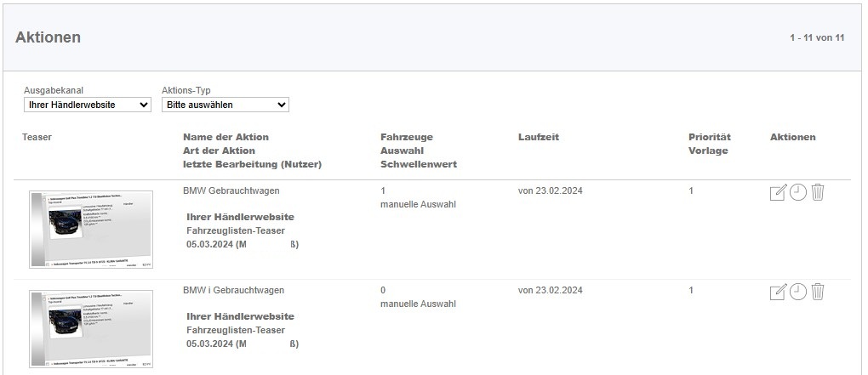
Task: Open schedule clock for BMW Gebrauchtwagen
Action: click(x=797, y=193)
